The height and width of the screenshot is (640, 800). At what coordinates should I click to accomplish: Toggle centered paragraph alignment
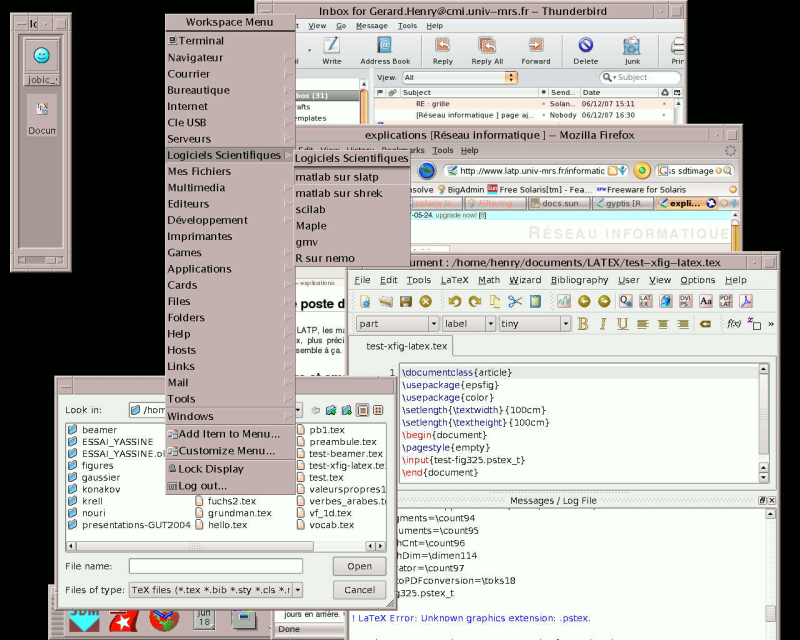662,323
